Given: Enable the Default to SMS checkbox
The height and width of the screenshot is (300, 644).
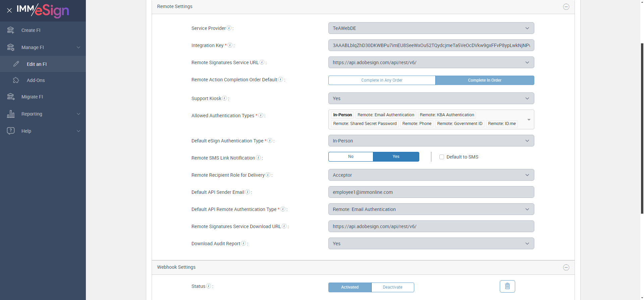Looking at the screenshot, I should coord(442,157).
